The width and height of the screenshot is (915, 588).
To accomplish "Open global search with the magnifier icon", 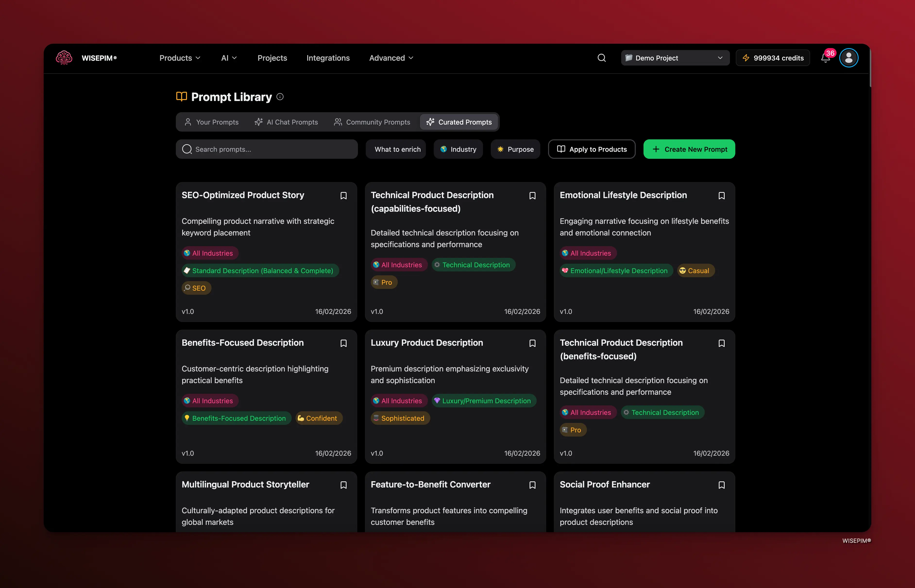I will [x=602, y=58].
